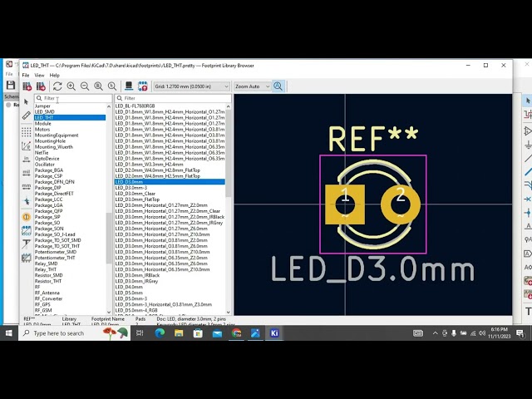Select OptoDevice library
This screenshot has width=532, height=399.
click(47, 159)
